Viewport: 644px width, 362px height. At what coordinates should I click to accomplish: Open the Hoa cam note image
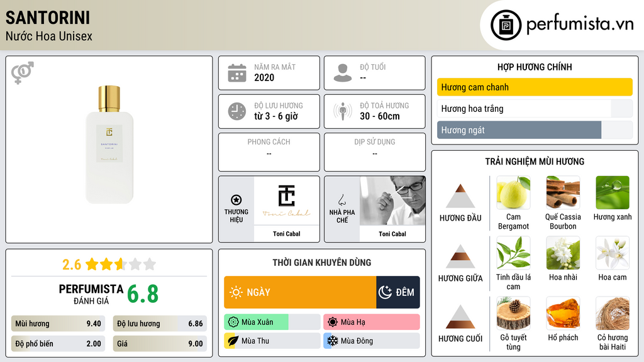point(613,253)
